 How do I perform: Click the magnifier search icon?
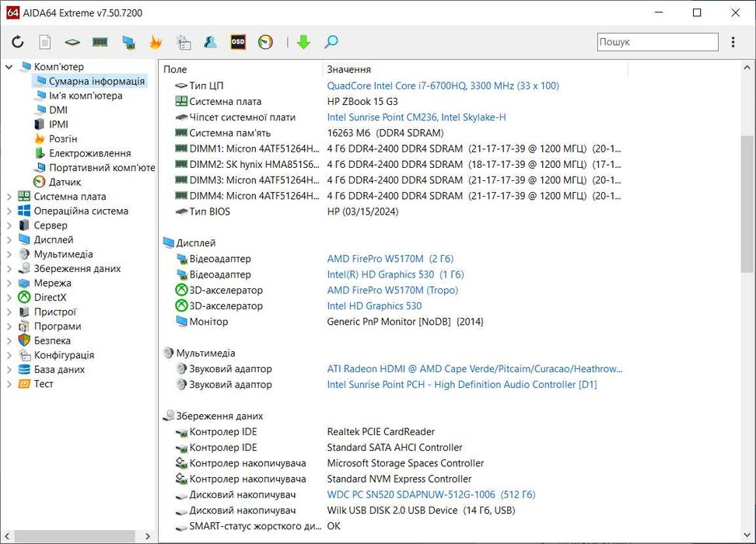[331, 42]
